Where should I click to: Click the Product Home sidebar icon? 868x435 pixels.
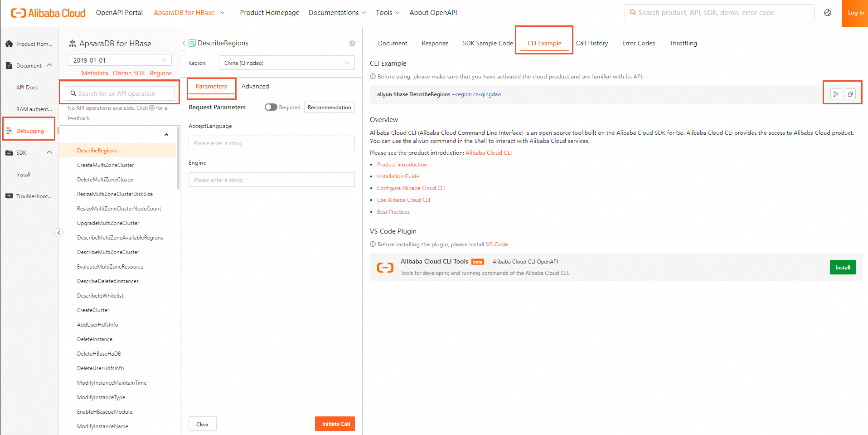tap(9, 44)
